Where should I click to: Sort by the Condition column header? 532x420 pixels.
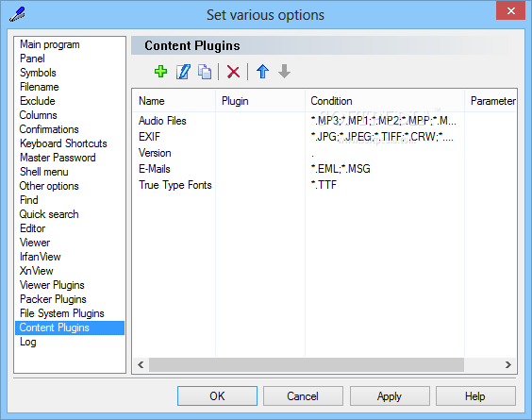point(385,101)
